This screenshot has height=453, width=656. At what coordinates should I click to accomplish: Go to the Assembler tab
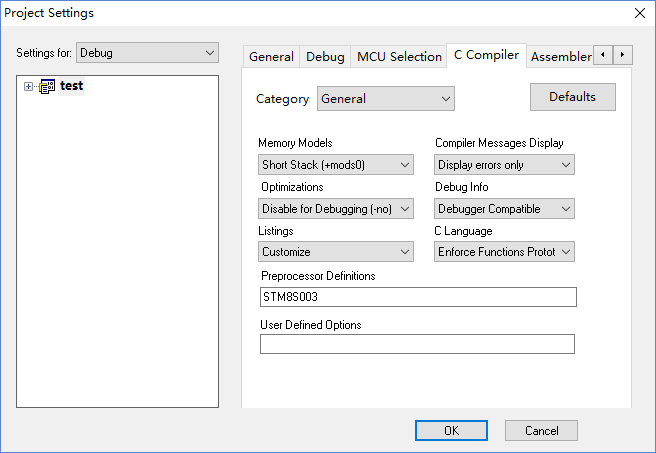click(x=560, y=57)
